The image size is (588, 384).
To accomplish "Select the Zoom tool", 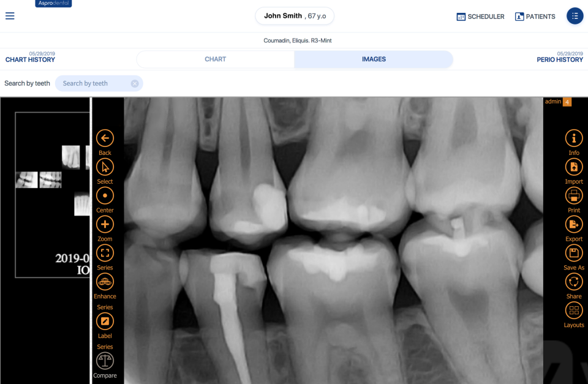I will [105, 224].
